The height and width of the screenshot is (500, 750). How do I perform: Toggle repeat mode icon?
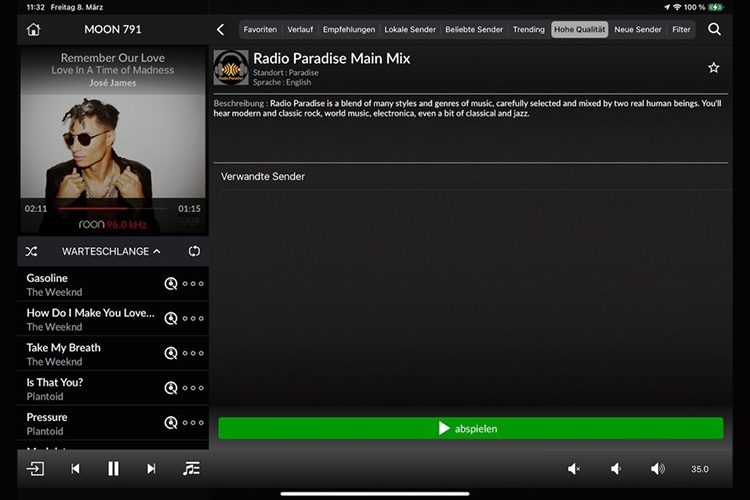pos(194,251)
